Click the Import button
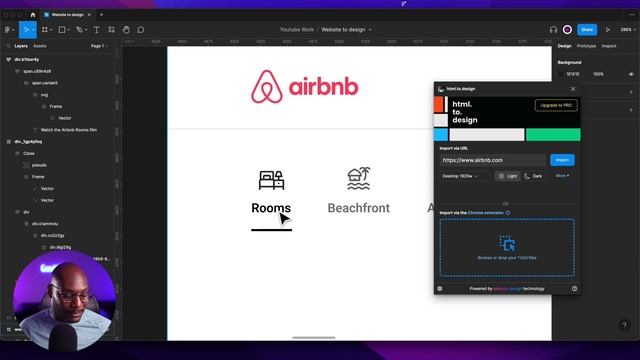This screenshot has width=640, height=360. pos(562,160)
